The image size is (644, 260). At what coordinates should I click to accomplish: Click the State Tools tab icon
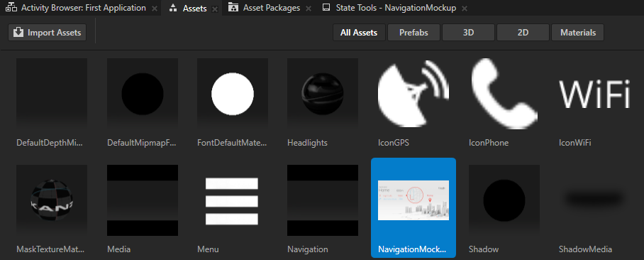pyautogui.click(x=326, y=8)
